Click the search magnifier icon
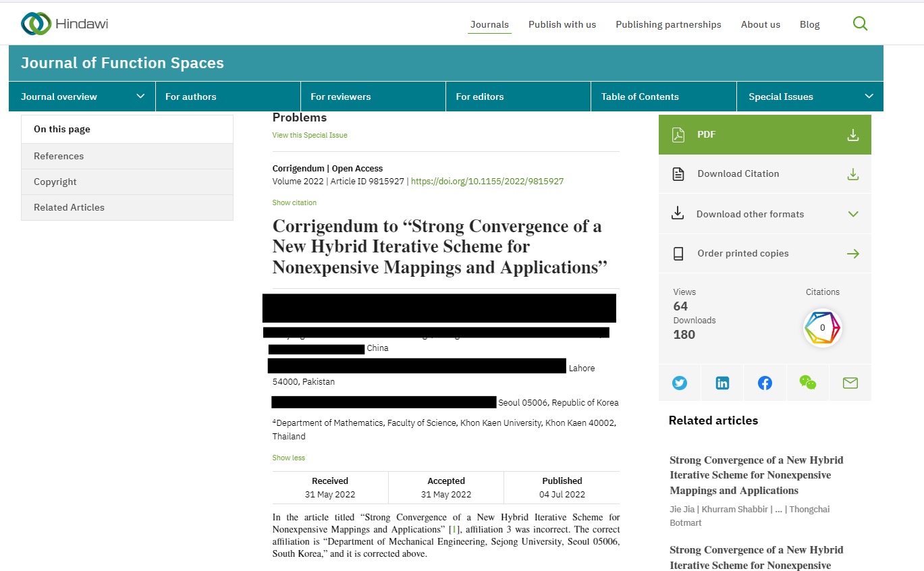Screen dimensions: 924x571 (x=860, y=24)
